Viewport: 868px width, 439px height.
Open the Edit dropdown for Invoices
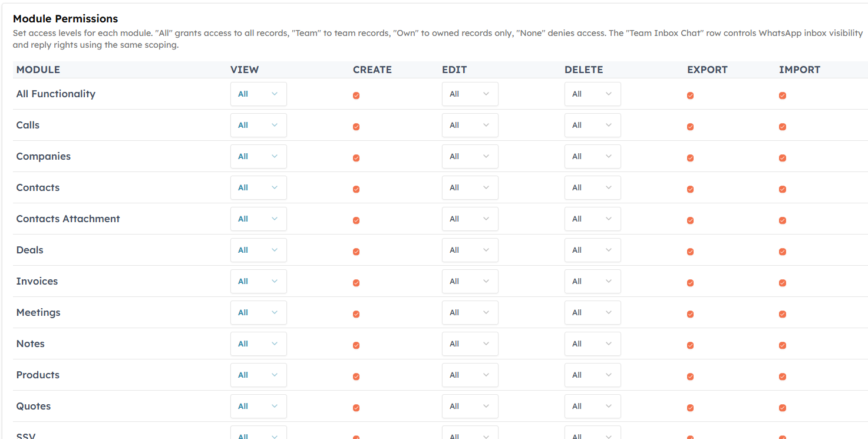point(470,281)
